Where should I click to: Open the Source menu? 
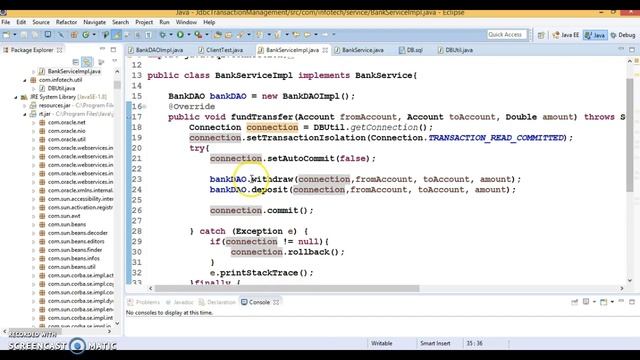click(41, 22)
